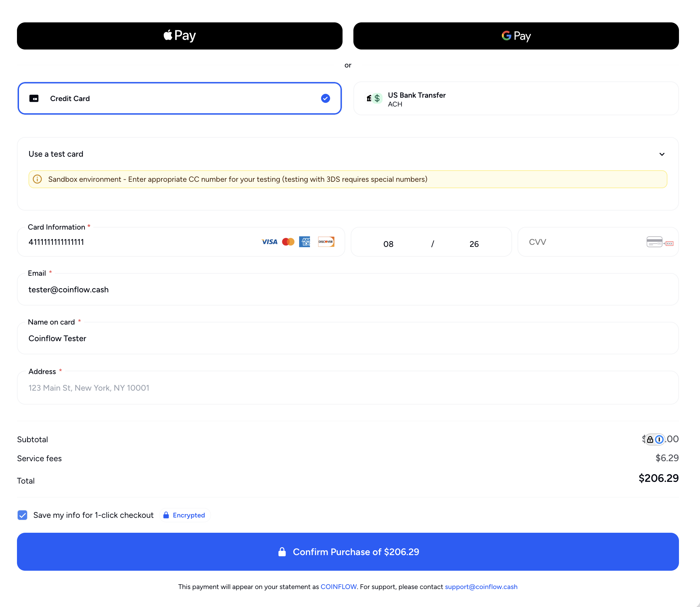Screen dimensions: 700x607
Task: Click the Mastercard icon
Action: click(288, 242)
